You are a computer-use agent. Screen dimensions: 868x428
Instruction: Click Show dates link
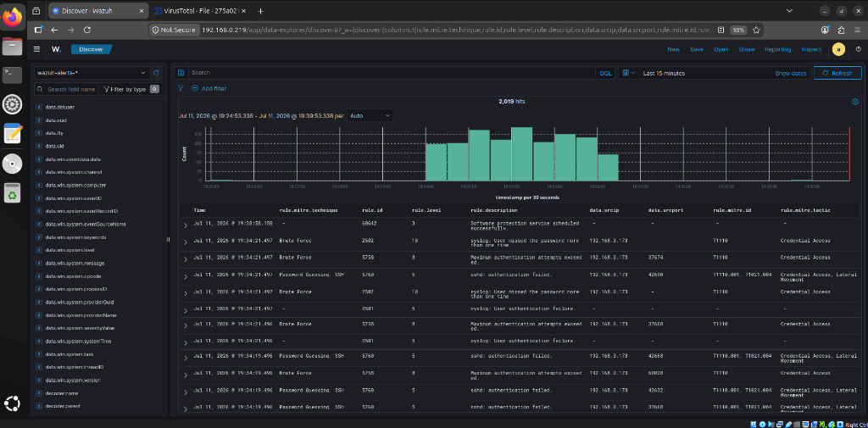[x=791, y=73]
